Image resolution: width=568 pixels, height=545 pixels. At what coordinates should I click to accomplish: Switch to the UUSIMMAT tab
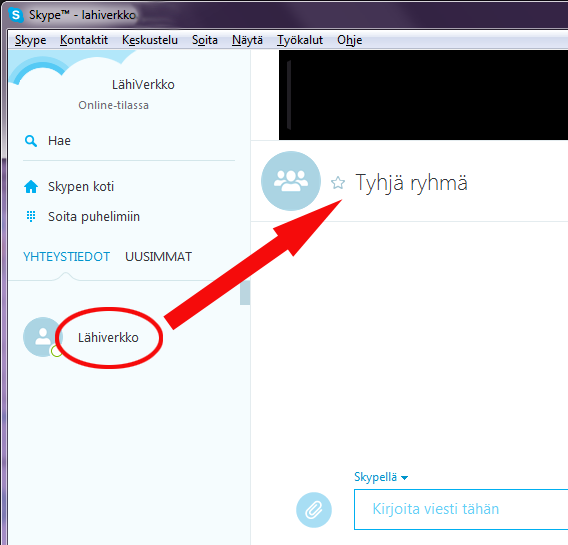tap(158, 257)
